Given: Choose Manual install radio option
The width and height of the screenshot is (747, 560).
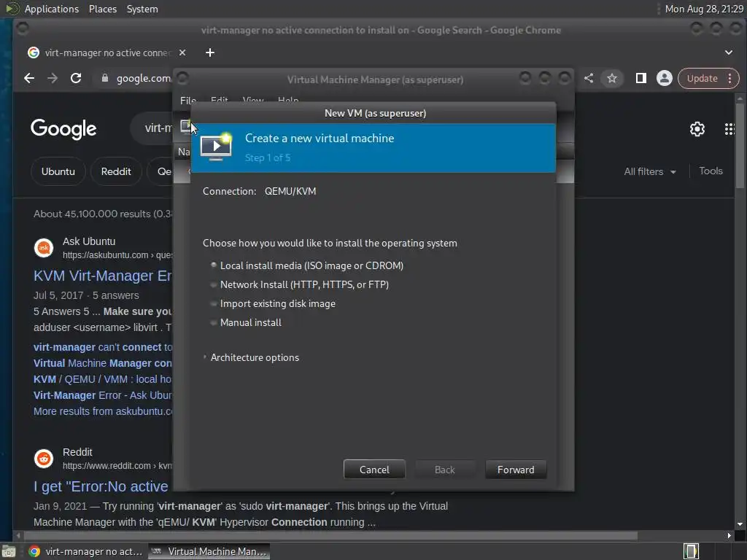Looking at the screenshot, I should pos(214,323).
